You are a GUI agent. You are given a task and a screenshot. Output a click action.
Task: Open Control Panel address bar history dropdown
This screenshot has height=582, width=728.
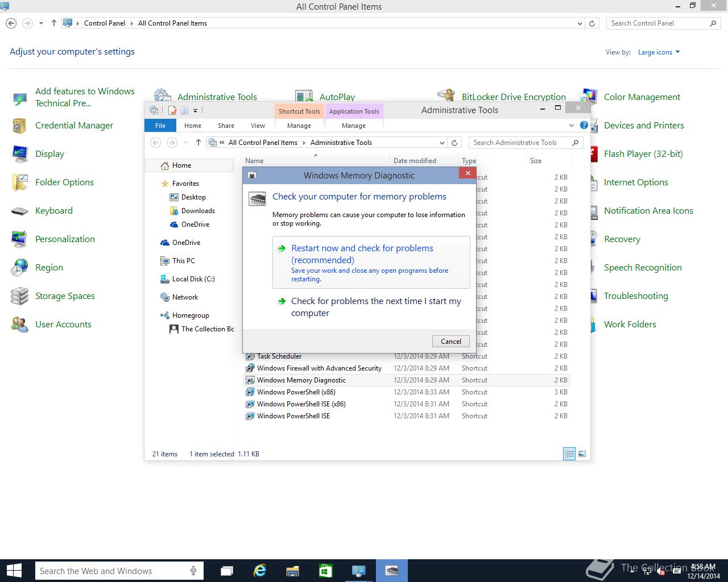(580, 23)
